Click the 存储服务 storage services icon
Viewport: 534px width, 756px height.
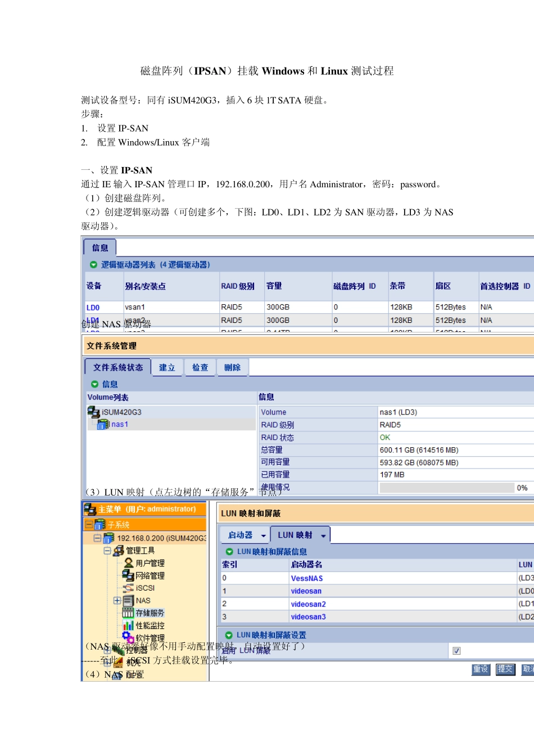click(128, 613)
